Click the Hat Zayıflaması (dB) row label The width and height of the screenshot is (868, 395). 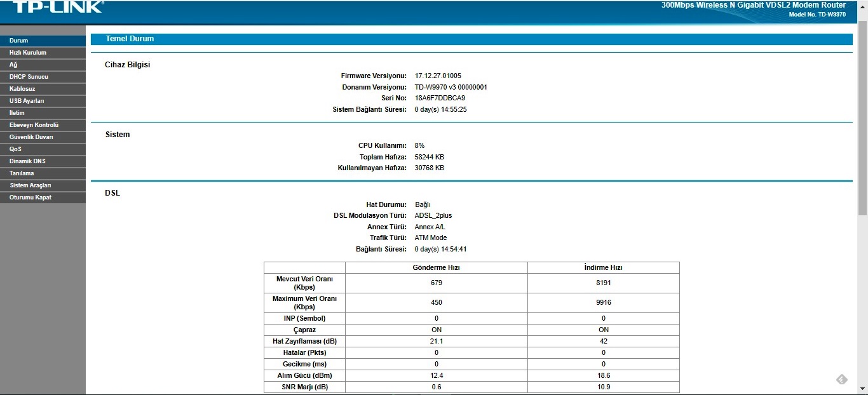(305, 342)
